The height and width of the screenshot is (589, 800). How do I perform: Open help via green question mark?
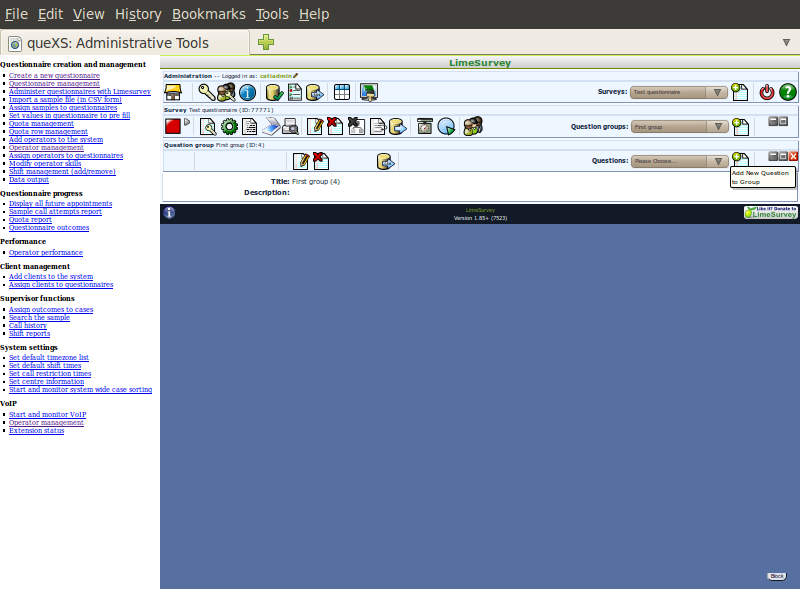(x=788, y=92)
